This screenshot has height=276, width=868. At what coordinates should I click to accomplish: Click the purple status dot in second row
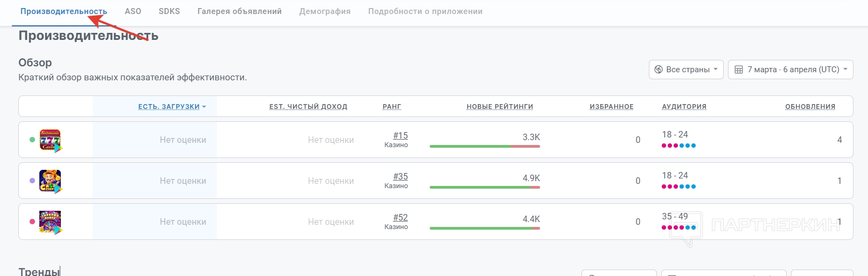click(x=32, y=181)
